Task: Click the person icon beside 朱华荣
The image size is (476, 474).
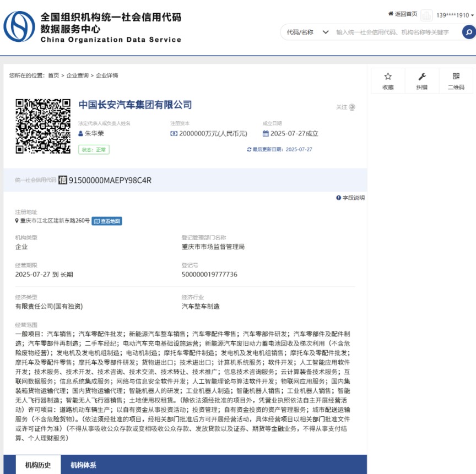Action: [x=80, y=133]
